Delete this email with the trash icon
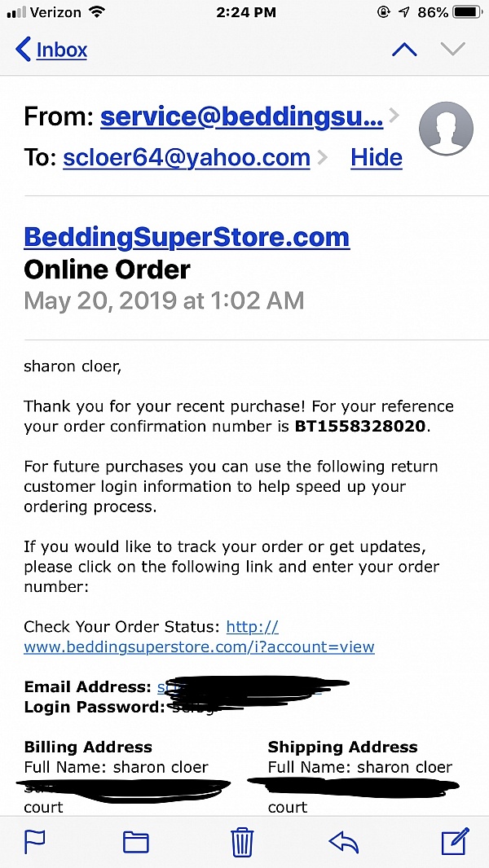The height and width of the screenshot is (868, 489). (x=242, y=840)
